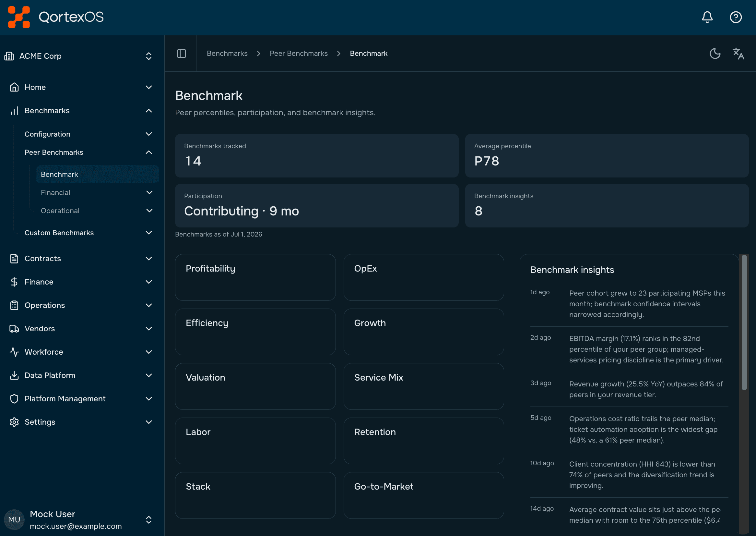Expand the Operational submenu chevron

149,211
